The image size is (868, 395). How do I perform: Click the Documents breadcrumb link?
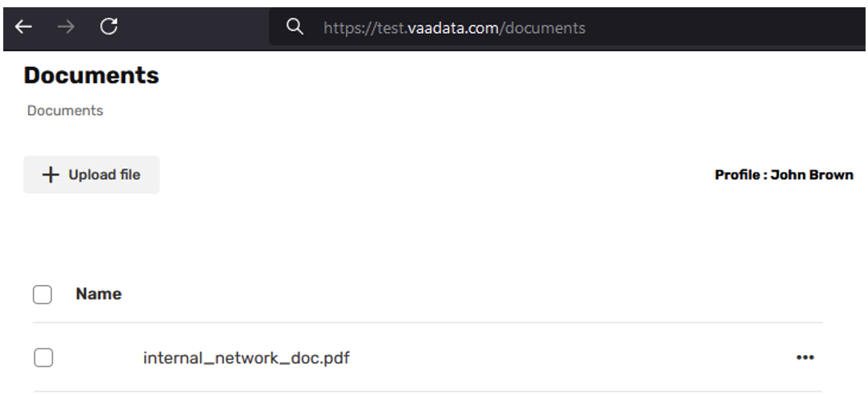pos(65,111)
